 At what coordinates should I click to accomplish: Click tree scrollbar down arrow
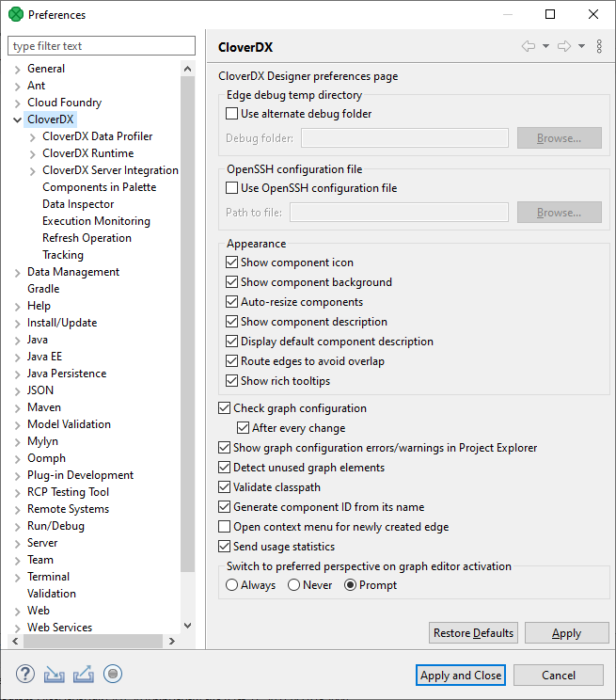(188, 626)
